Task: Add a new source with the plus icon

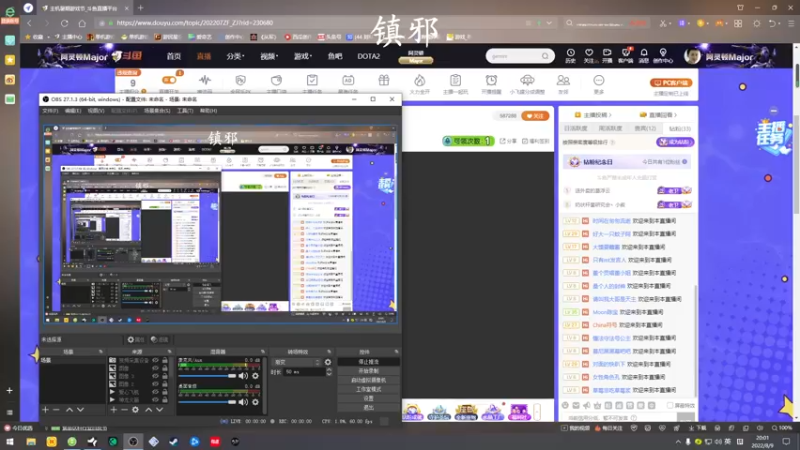Action: click(x=113, y=410)
